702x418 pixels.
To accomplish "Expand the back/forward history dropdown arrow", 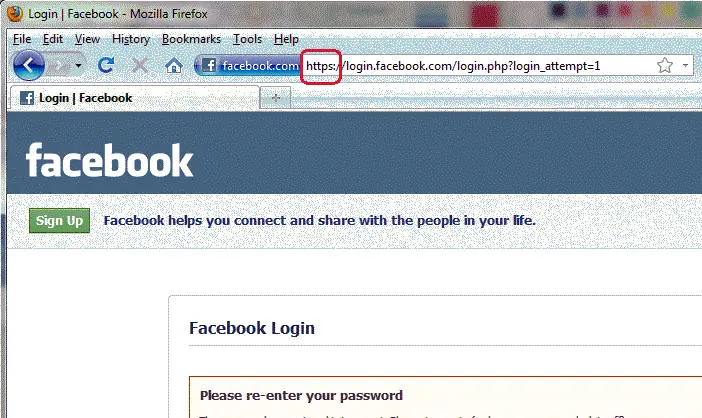I will (79, 66).
